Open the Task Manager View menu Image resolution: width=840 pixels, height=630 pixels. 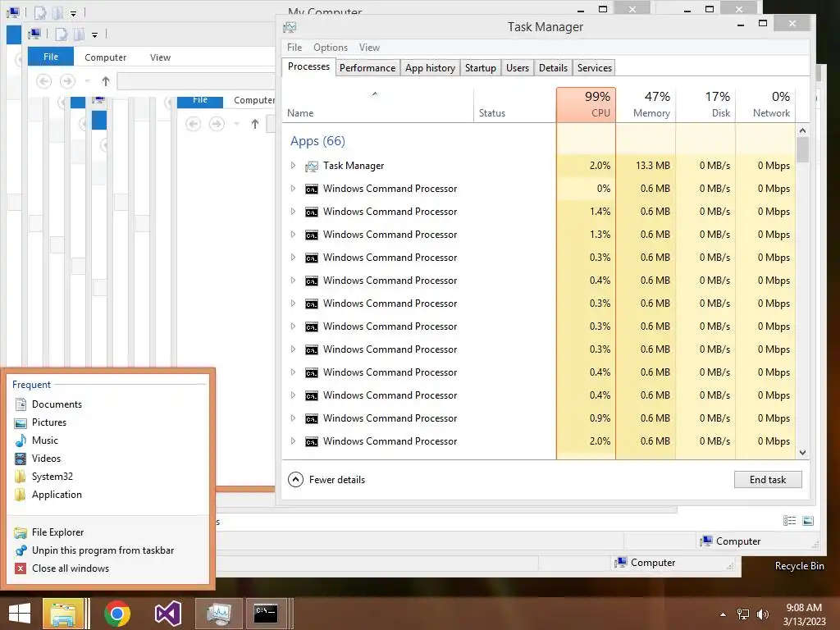(x=369, y=47)
